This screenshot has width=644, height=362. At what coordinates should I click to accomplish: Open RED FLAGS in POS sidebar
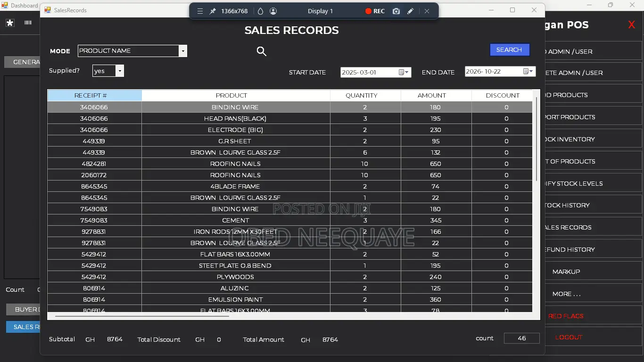coord(594,316)
